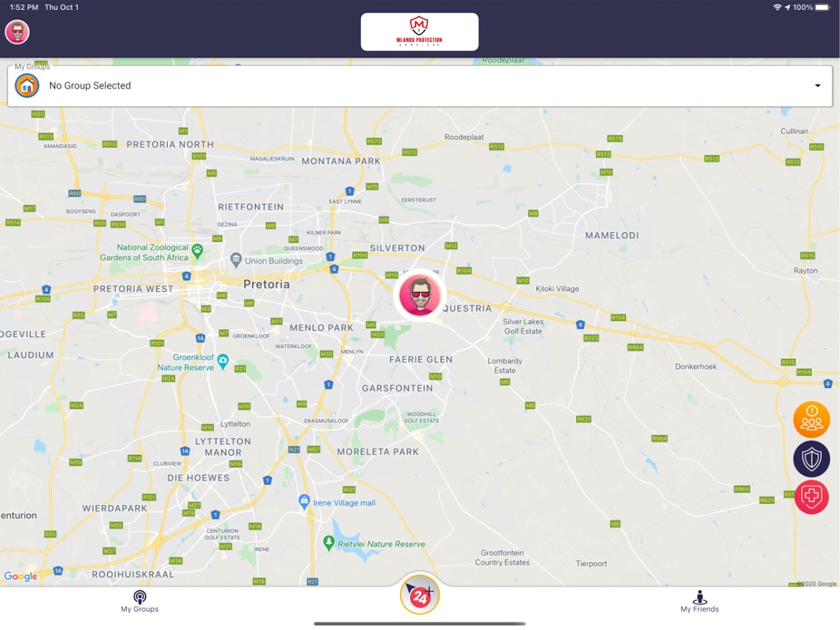Switch to the My Groups tab

tap(140, 601)
